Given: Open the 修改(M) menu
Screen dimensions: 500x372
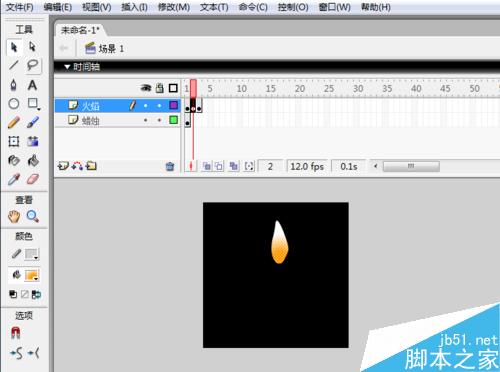Looking at the screenshot, I should coord(174,7).
